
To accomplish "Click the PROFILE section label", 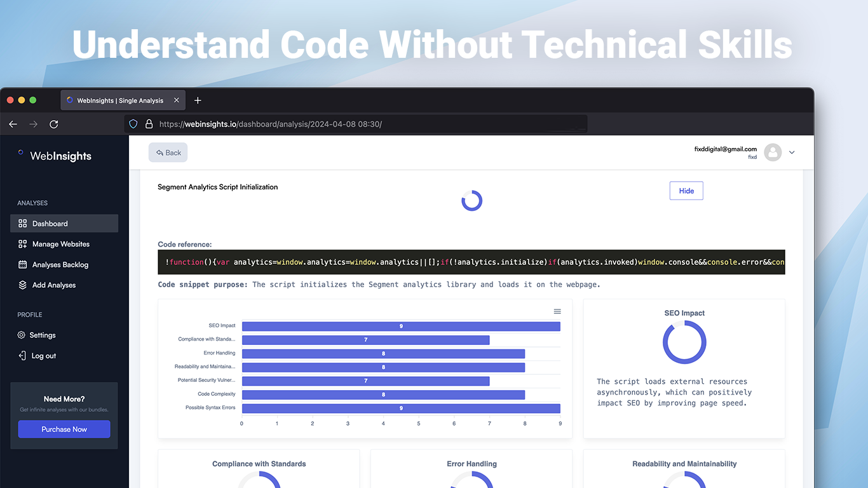I will click(30, 315).
